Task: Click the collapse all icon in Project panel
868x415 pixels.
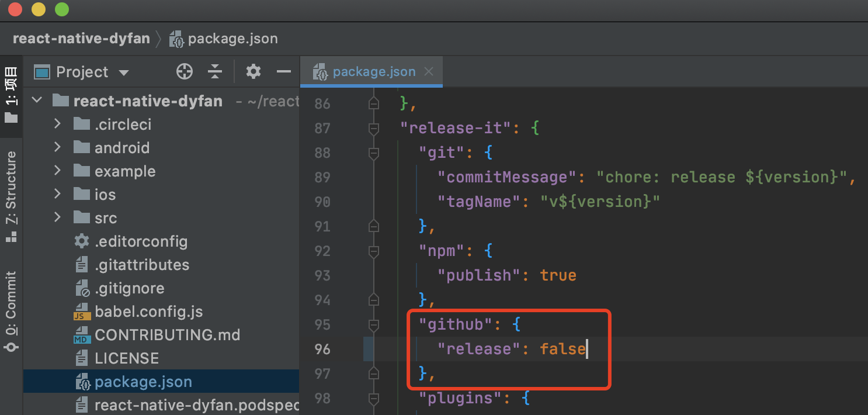Action: point(215,72)
